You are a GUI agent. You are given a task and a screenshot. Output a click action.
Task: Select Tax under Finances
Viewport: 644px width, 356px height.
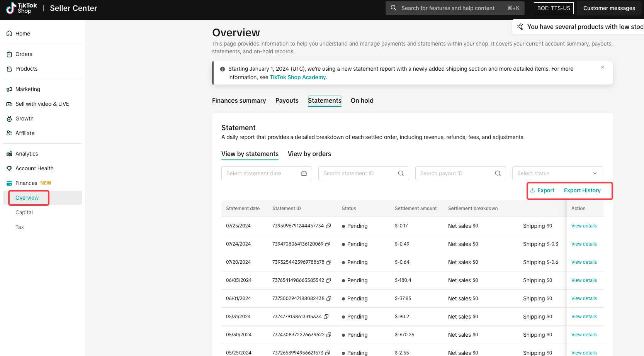click(x=20, y=227)
